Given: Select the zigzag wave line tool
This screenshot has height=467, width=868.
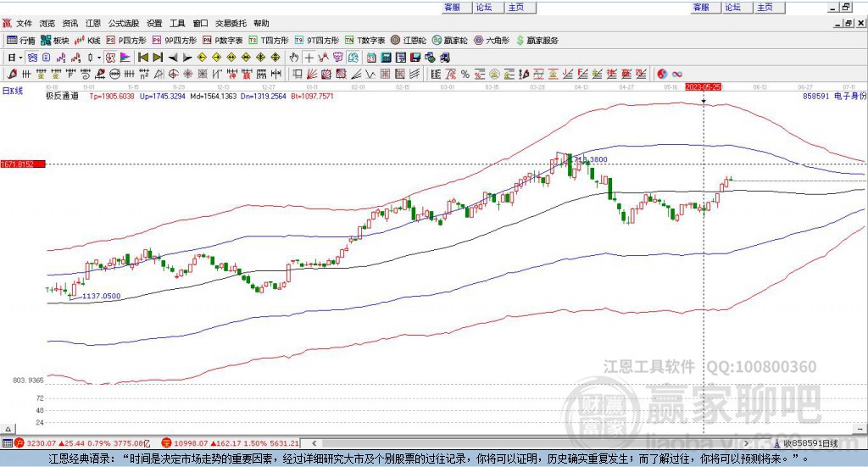Looking at the screenshot, I should 370,74.
